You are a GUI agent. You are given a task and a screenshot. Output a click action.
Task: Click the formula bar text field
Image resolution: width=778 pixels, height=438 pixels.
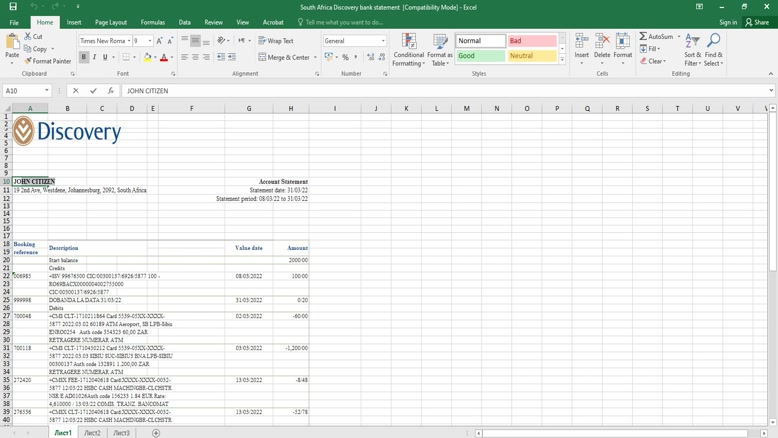click(x=440, y=91)
